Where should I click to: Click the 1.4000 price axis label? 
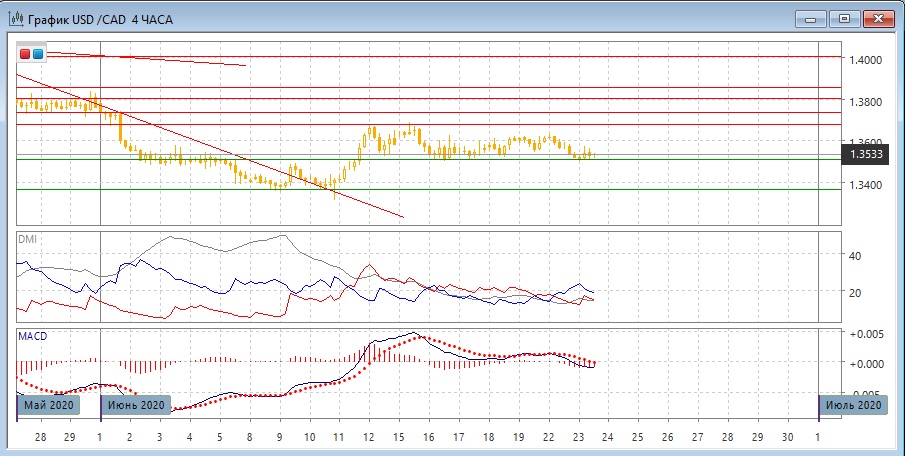click(x=865, y=60)
